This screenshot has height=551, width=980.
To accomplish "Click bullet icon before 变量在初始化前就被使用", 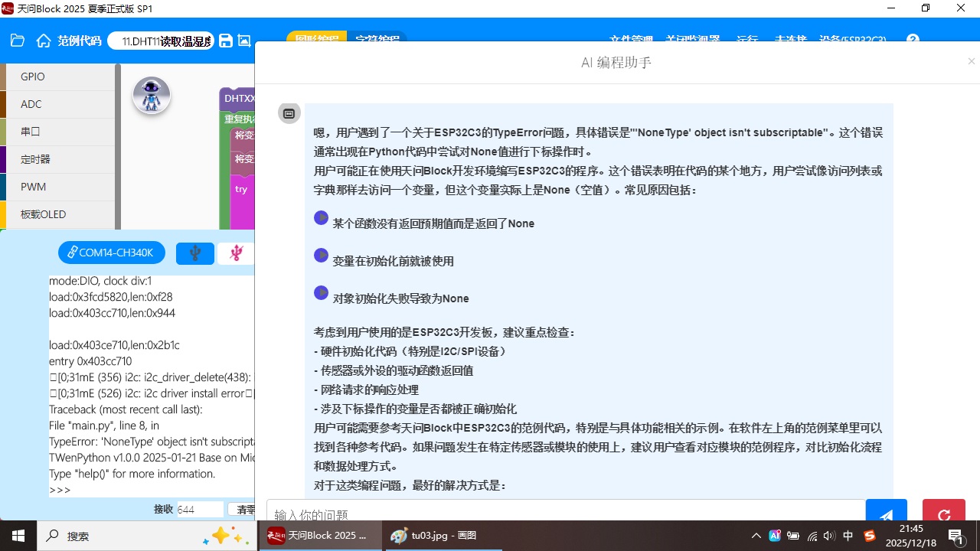I will (322, 255).
